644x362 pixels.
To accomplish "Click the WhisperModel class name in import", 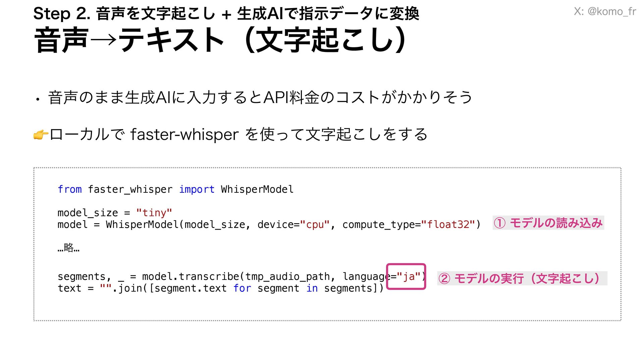I will click(x=257, y=189).
